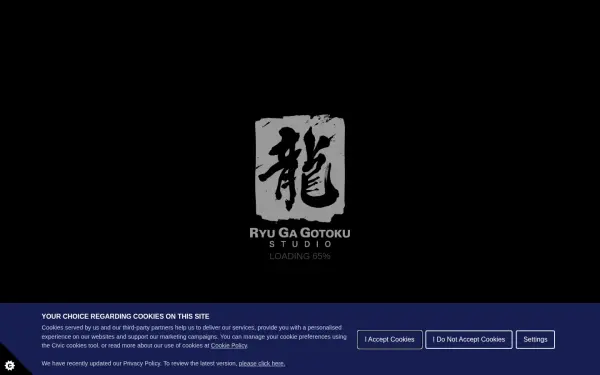Open cookie Settings
The height and width of the screenshot is (375, 600).
click(x=535, y=339)
